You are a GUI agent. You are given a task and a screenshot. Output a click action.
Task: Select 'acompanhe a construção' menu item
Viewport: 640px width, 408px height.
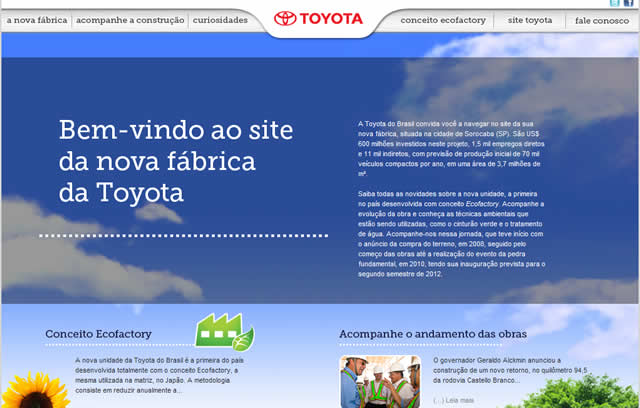click(130, 20)
